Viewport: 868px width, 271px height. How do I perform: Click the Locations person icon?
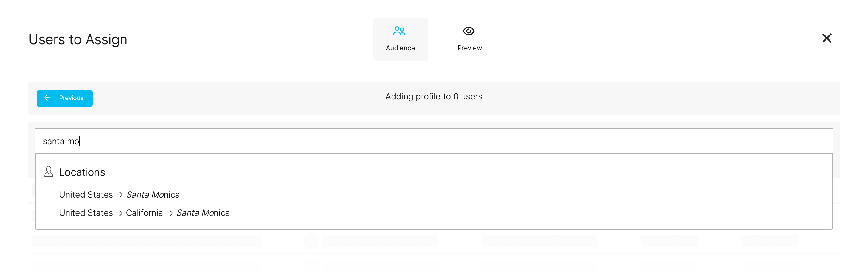coord(48,172)
